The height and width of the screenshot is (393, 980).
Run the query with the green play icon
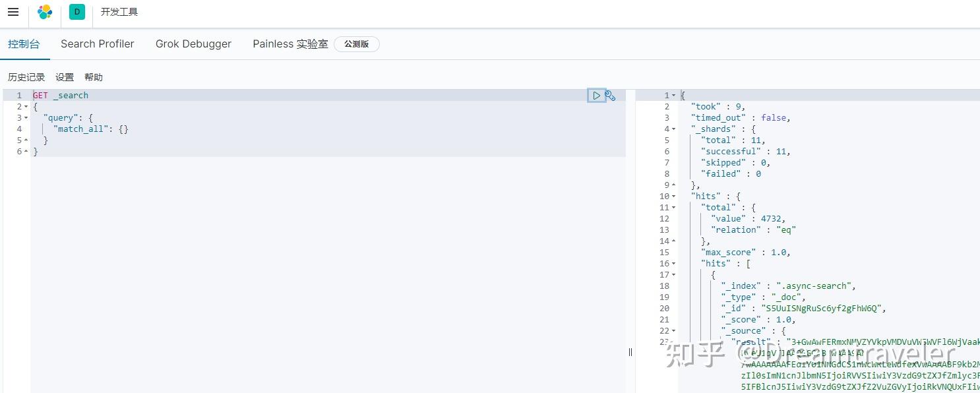point(596,95)
